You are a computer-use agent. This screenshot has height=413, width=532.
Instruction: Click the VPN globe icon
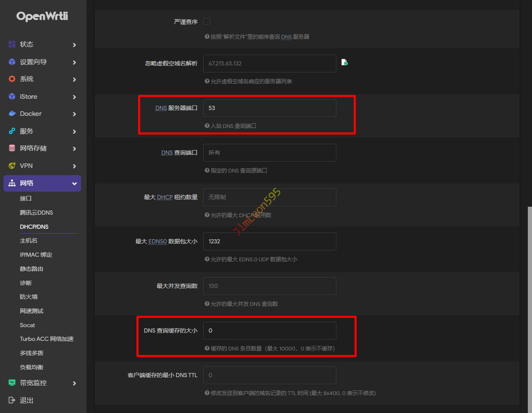click(12, 166)
